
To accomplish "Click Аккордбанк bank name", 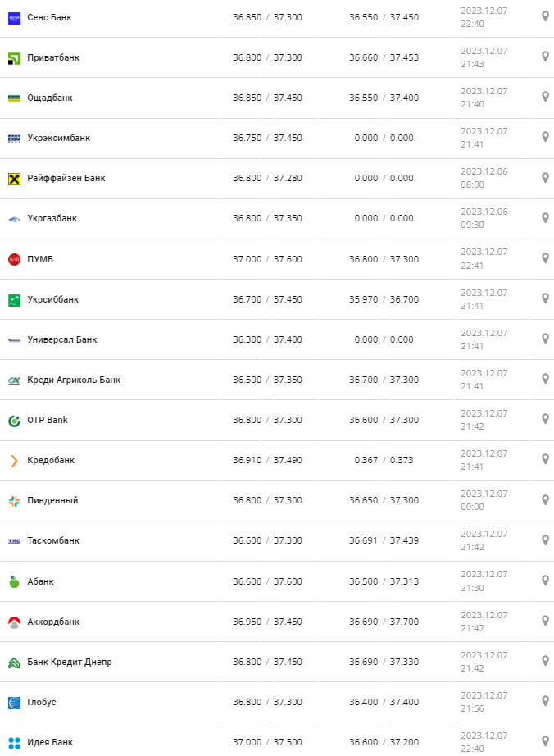I will click(53, 622).
